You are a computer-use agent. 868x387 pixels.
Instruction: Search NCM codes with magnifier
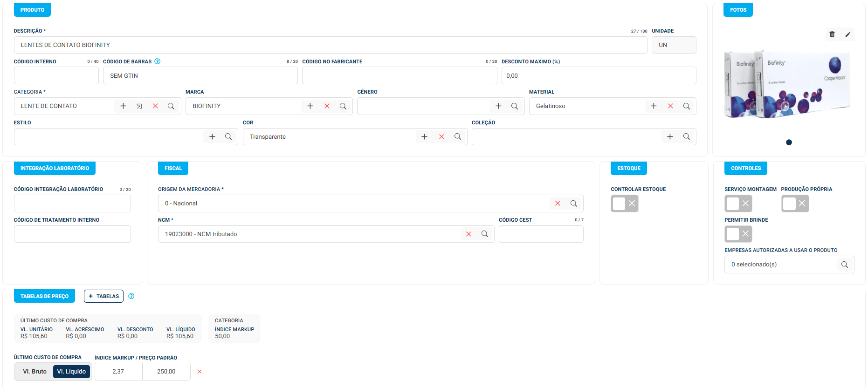[x=485, y=234]
